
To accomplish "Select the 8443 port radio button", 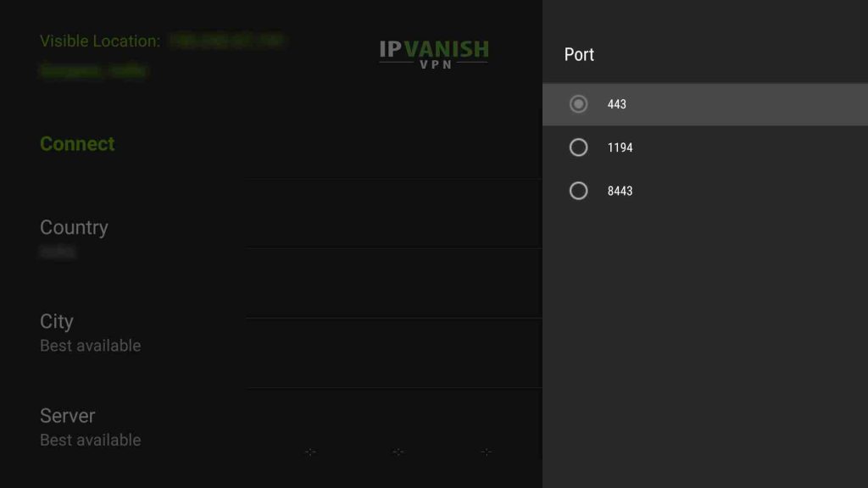I will (578, 191).
